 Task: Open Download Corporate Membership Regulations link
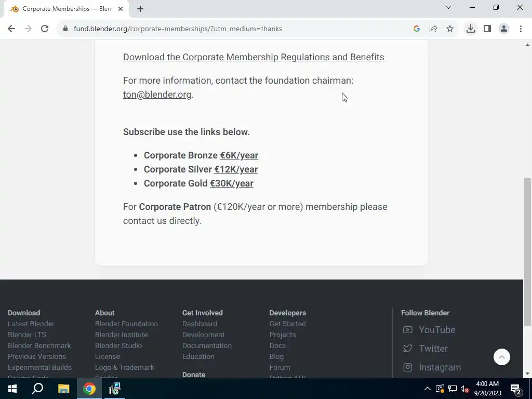[x=254, y=57]
